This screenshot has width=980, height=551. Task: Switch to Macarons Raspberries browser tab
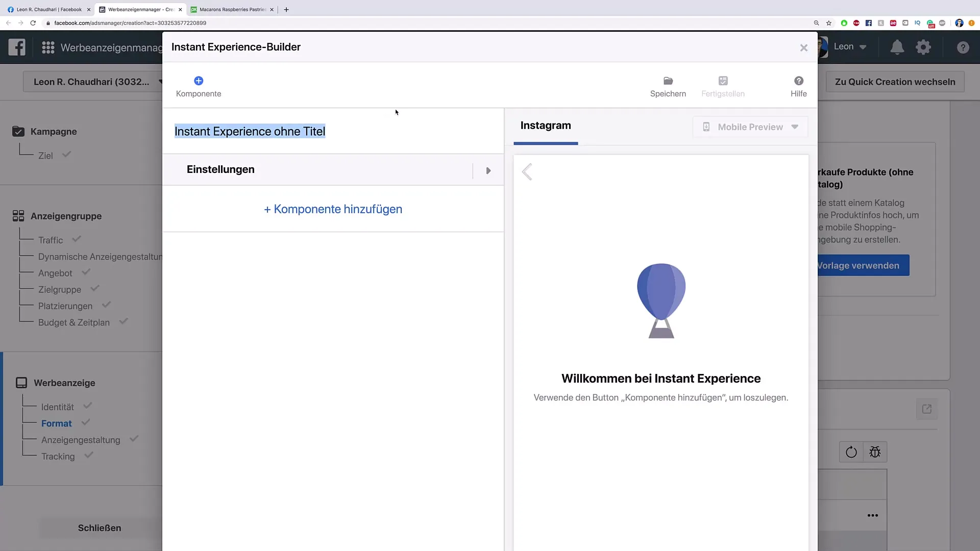232,9
